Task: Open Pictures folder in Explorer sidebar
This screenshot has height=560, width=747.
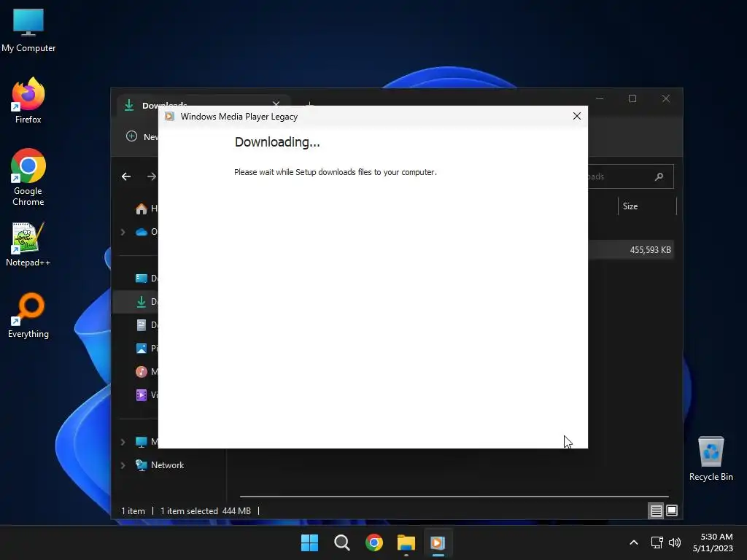Action: (146, 348)
